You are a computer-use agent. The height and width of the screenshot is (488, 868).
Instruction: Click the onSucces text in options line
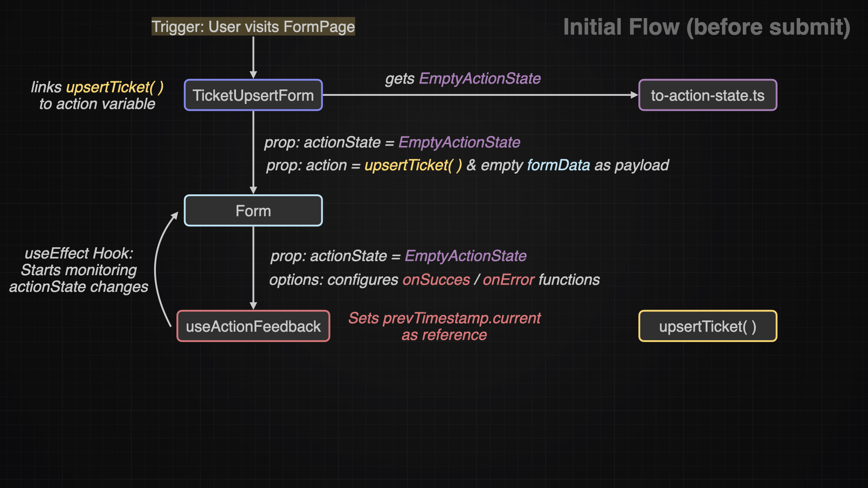tap(436, 280)
